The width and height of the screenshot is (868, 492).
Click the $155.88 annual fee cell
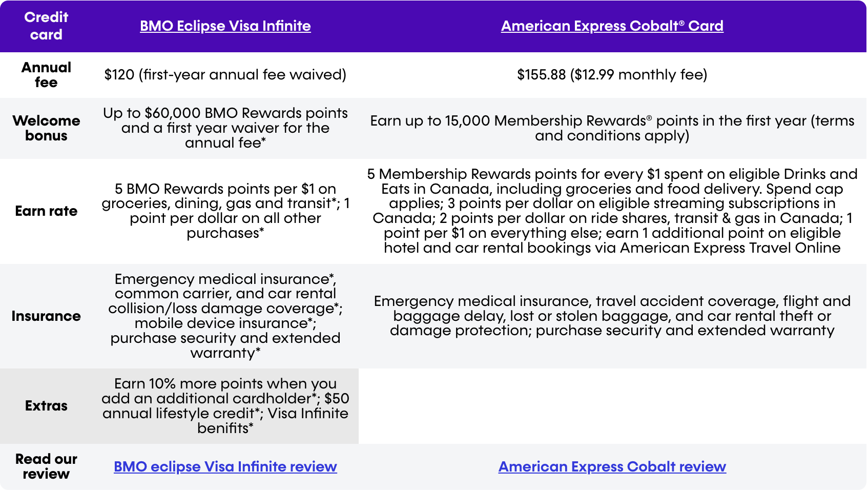pos(612,75)
